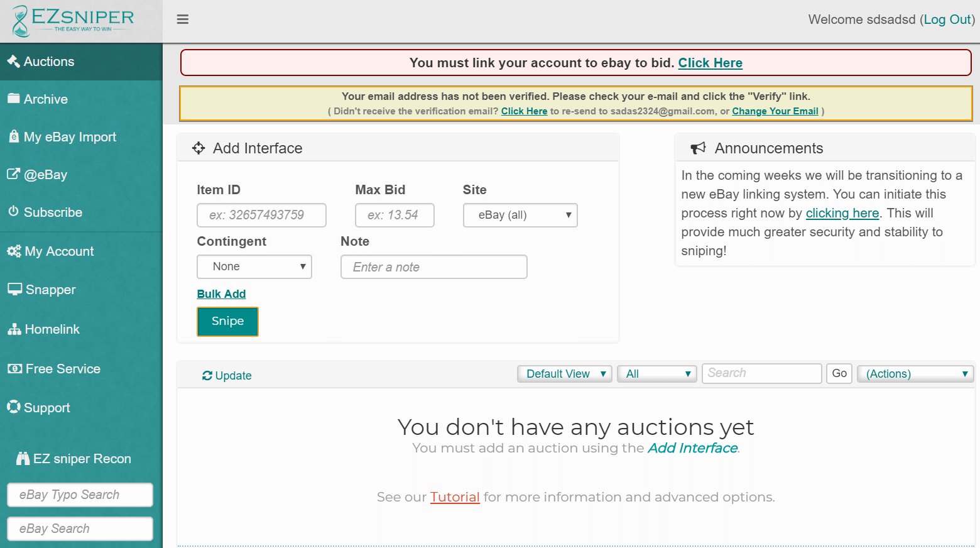This screenshot has width=980, height=548.
Task: Click the Auctions gavel icon
Action: click(13, 61)
